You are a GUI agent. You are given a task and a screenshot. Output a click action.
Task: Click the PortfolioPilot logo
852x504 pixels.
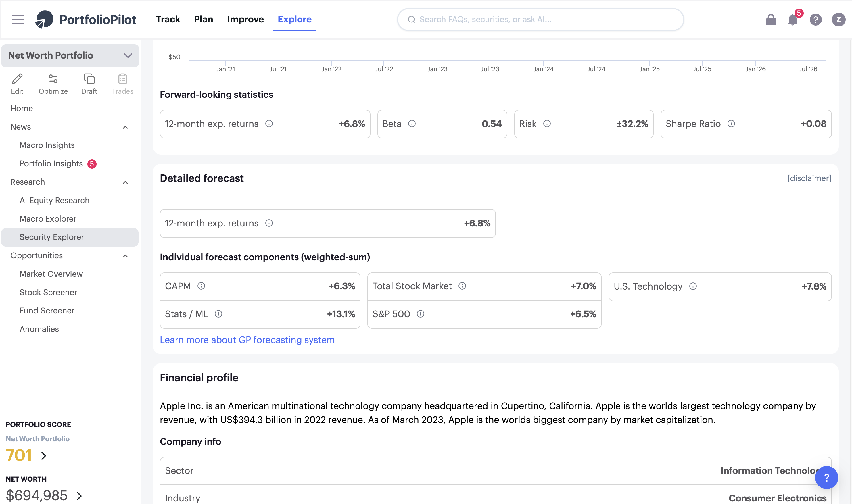86,19
